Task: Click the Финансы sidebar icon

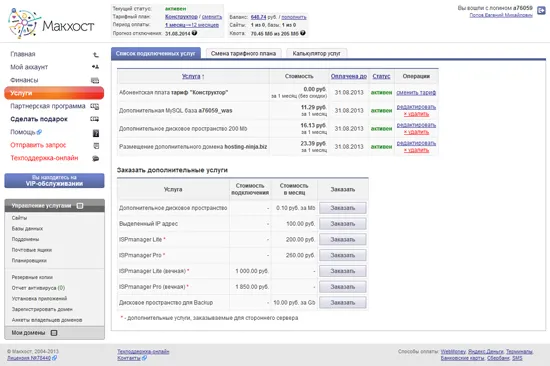Action: tap(95, 80)
